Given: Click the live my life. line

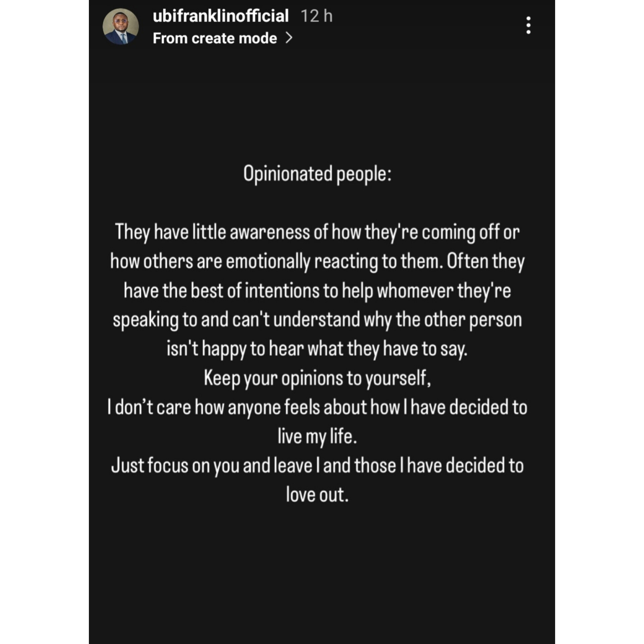Looking at the screenshot, I should point(317,436).
